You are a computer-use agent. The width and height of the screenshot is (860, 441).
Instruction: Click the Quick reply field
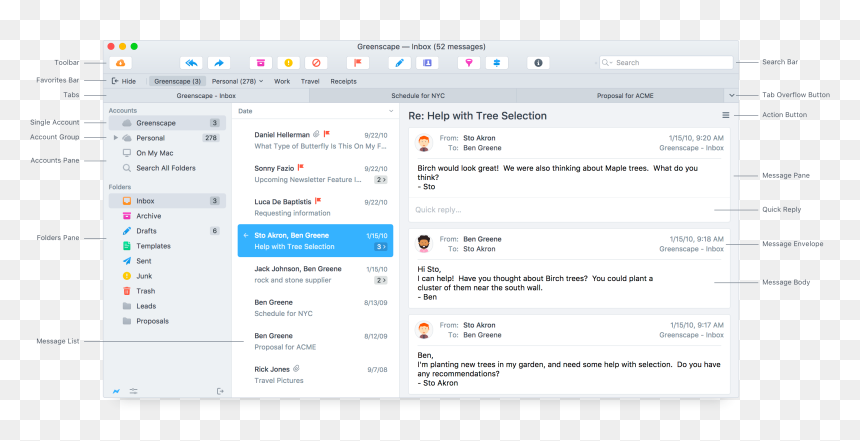(569, 210)
